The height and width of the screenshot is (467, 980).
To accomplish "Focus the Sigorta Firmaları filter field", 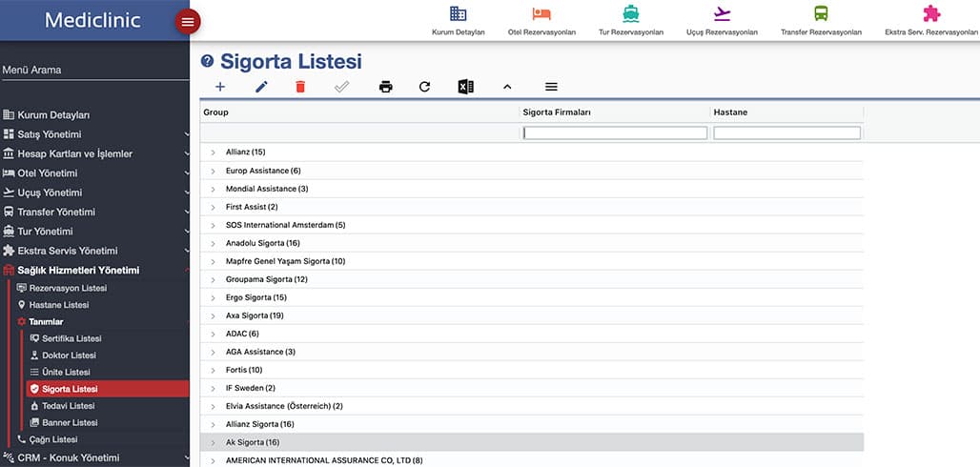I will [615, 132].
